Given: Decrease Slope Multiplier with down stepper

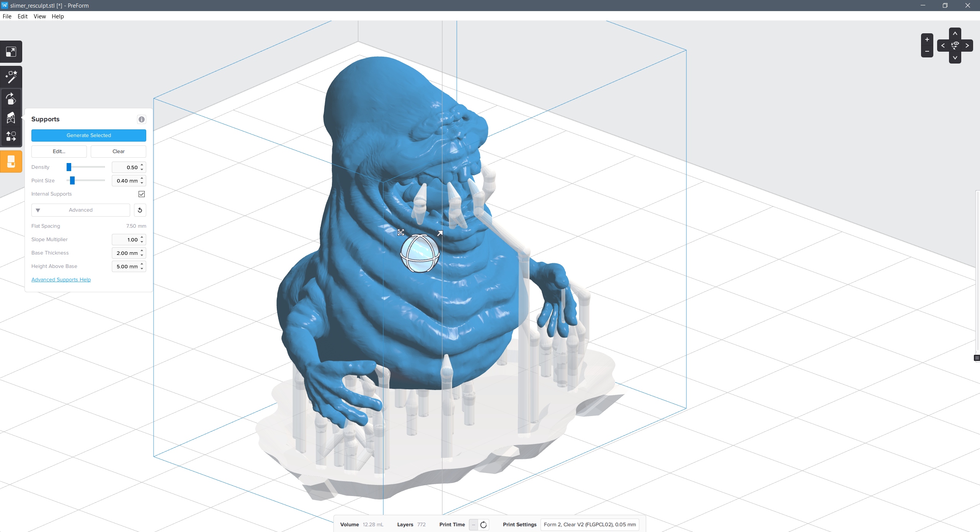Looking at the screenshot, I should 142,242.
